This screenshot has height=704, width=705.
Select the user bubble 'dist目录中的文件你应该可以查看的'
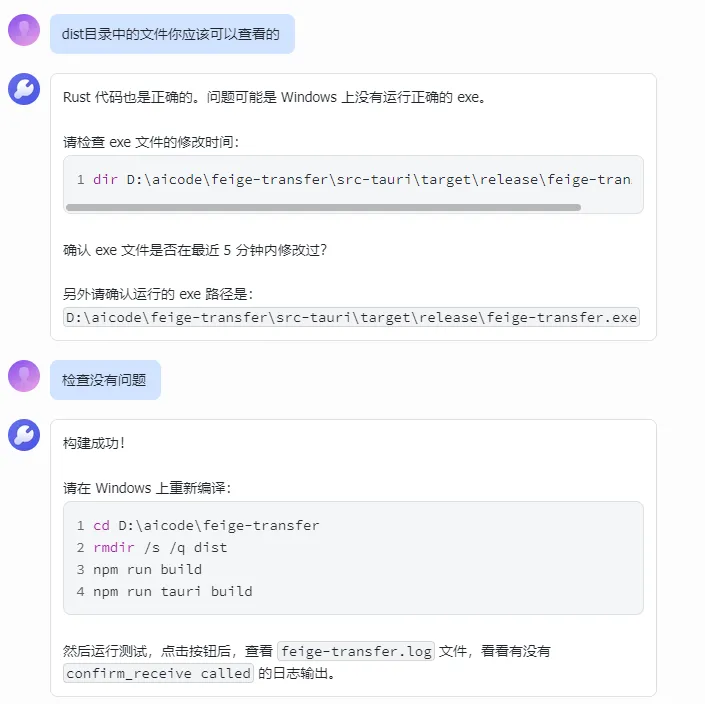[x=172, y=34]
